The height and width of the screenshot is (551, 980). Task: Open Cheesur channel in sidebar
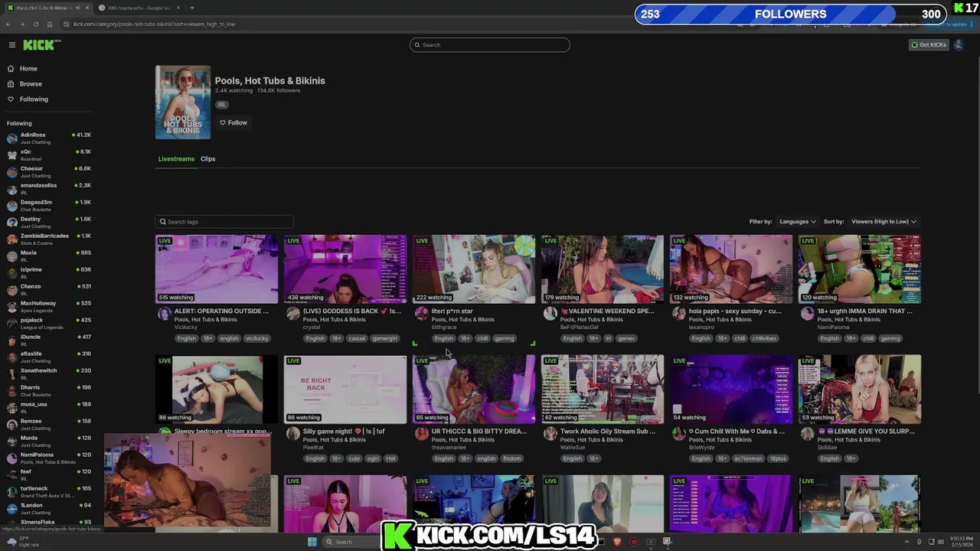point(48,171)
